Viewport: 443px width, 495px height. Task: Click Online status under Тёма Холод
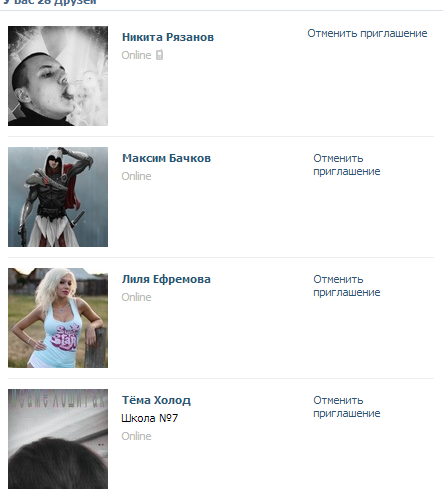(136, 436)
